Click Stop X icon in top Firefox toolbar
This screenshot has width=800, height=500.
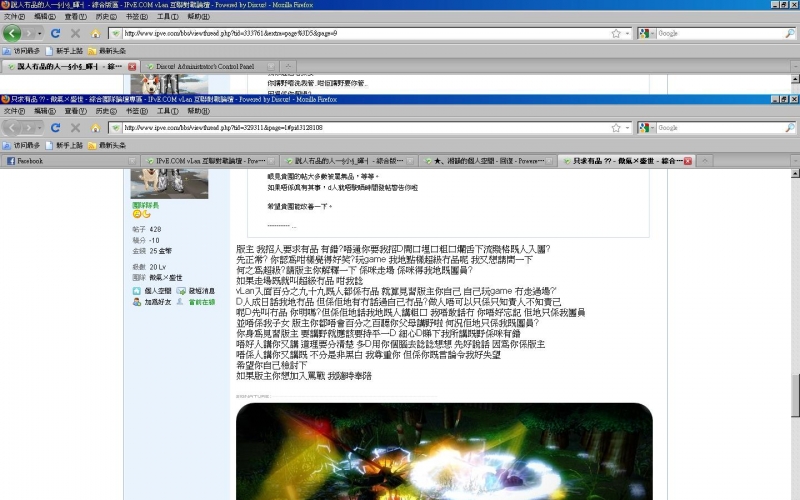click(76, 34)
